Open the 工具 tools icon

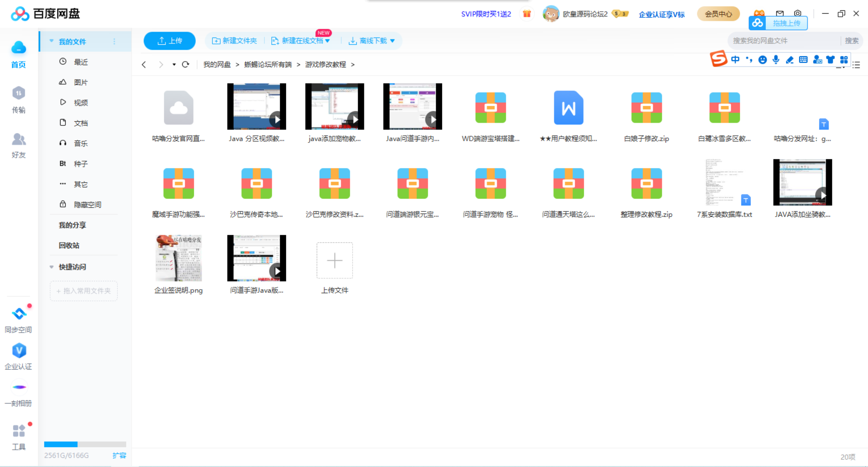[x=19, y=438]
